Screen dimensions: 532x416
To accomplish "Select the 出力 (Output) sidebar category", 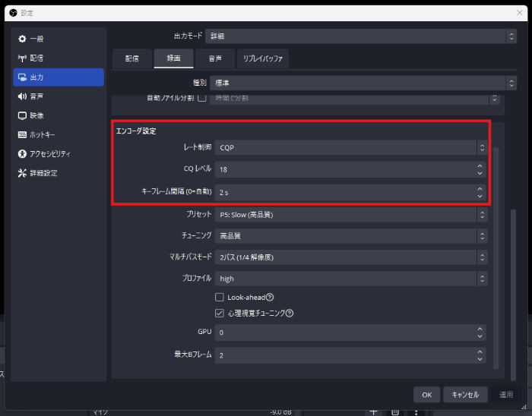I will [59, 77].
